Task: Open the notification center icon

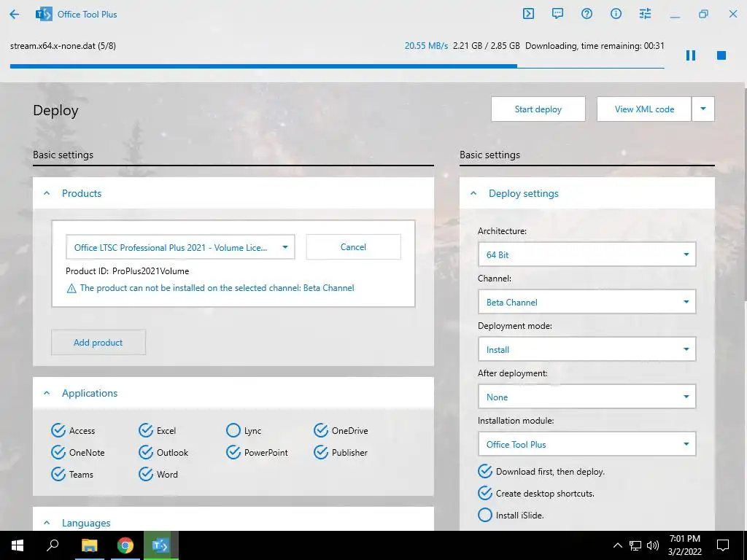Action: [x=723, y=545]
